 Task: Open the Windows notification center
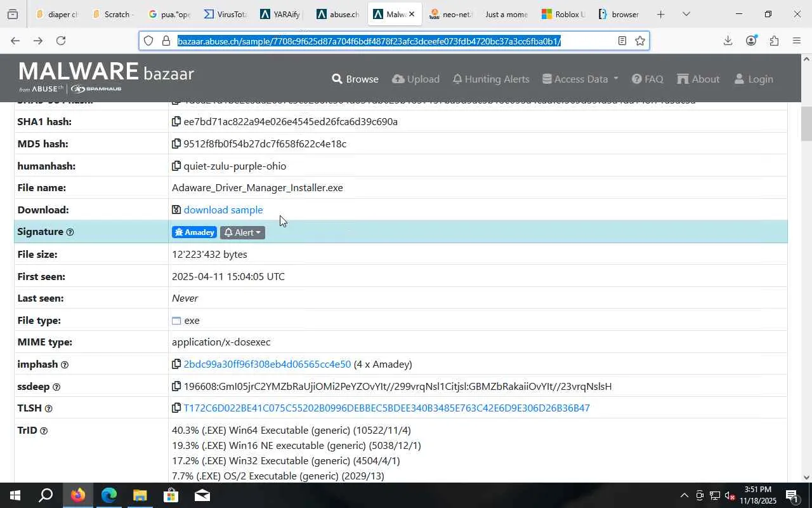tap(792, 495)
